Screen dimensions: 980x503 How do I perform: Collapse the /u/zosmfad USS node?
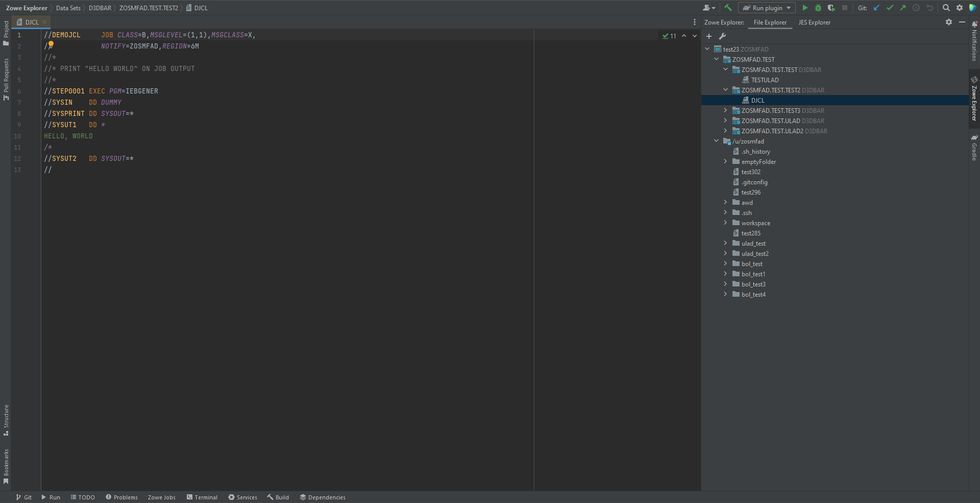[717, 141]
